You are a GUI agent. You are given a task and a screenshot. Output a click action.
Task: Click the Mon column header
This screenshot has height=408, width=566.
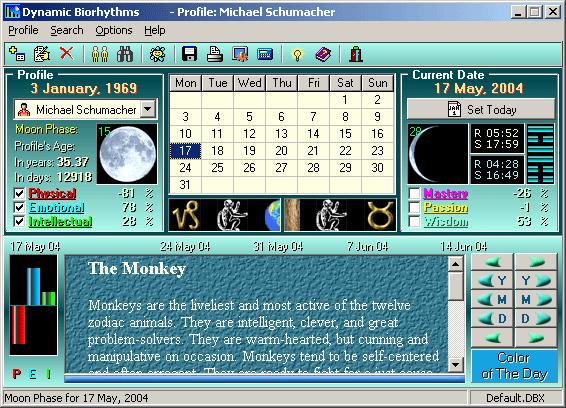pyautogui.click(x=185, y=83)
